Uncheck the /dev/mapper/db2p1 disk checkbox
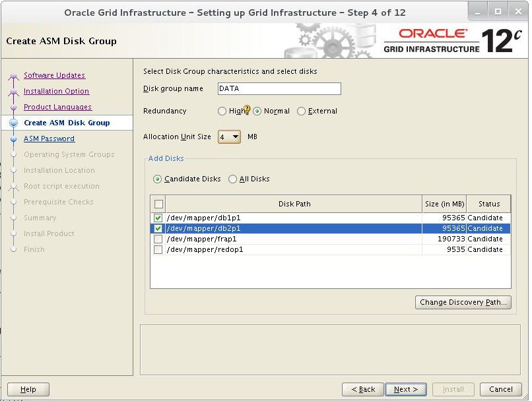 tap(158, 228)
